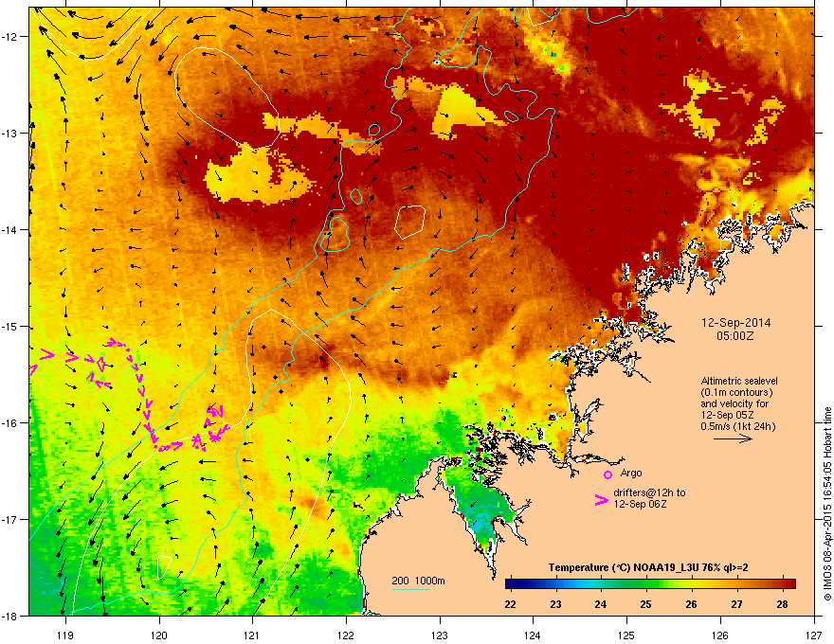Click the -18 latitude axis label
This screenshot has width=834, height=644.
(x=9, y=616)
